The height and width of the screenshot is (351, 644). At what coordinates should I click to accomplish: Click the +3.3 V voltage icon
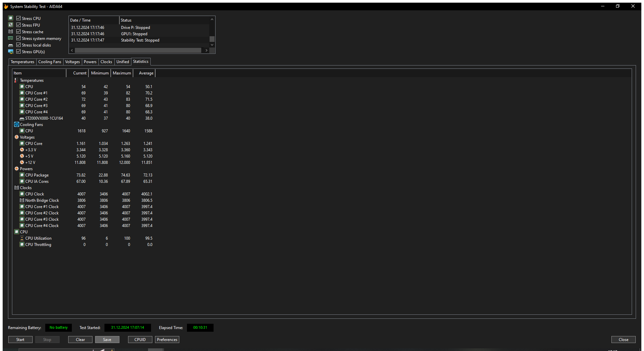(22, 150)
